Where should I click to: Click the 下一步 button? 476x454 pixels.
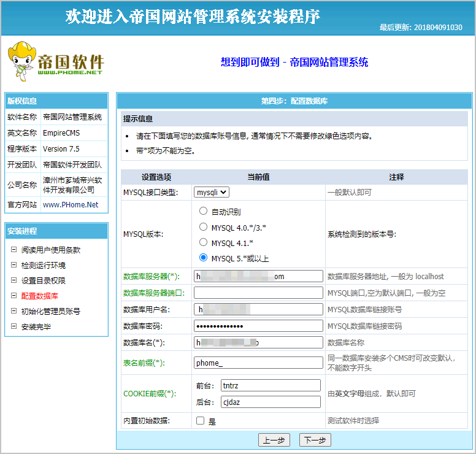click(315, 440)
